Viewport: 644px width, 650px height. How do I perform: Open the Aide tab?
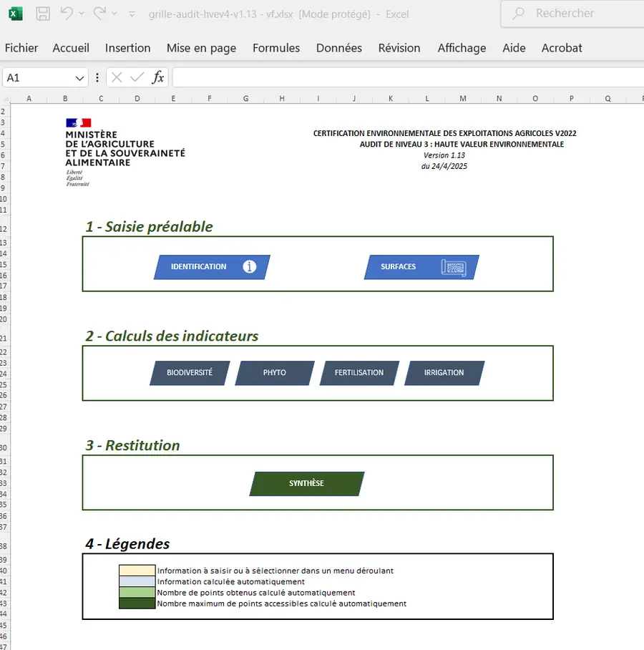click(x=514, y=48)
